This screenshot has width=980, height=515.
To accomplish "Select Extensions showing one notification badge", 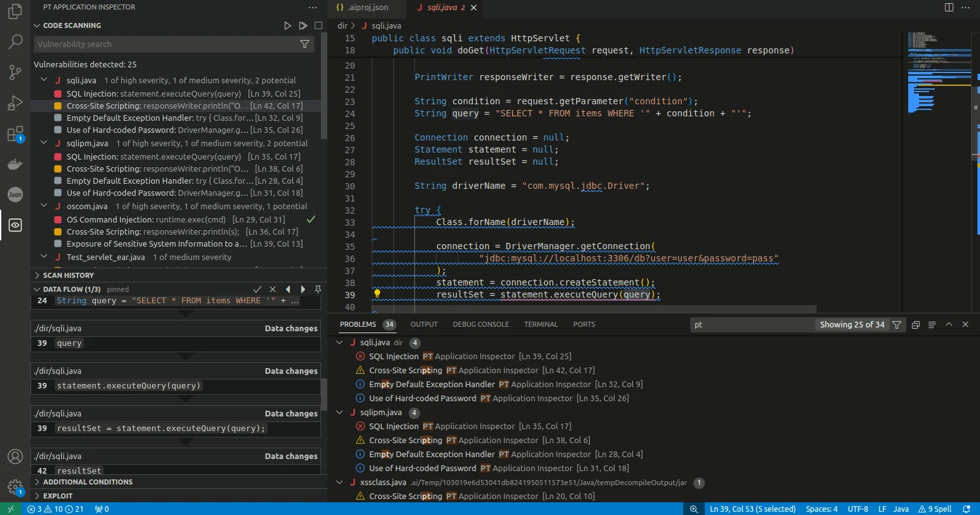I will 15,134.
